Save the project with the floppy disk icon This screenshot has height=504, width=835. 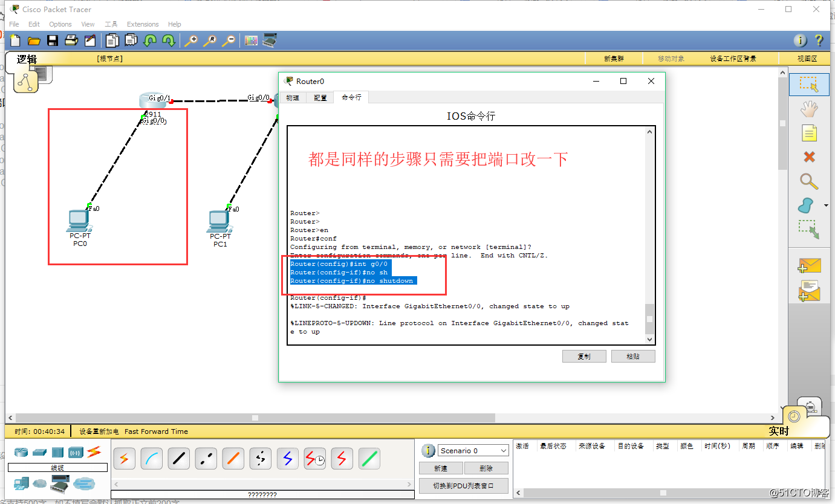click(53, 40)
